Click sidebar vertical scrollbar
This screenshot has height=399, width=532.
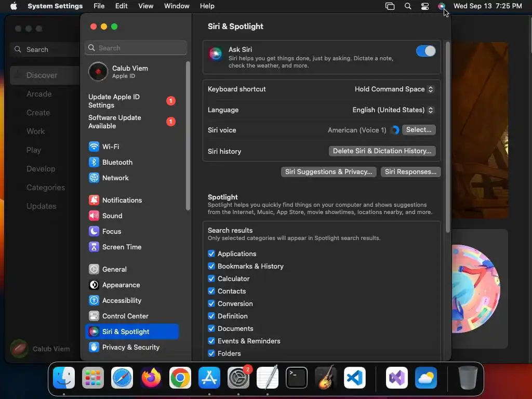(x=188, y=136)
